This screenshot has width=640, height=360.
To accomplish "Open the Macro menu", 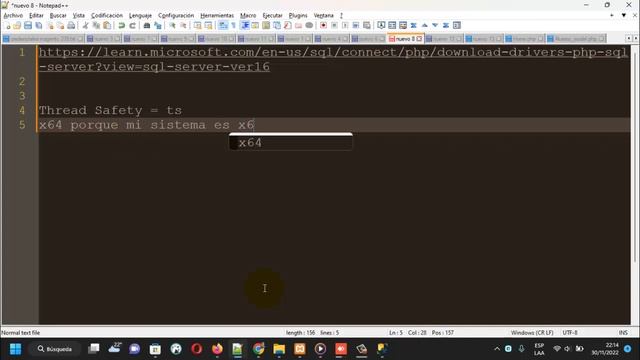I will [248, 16].
